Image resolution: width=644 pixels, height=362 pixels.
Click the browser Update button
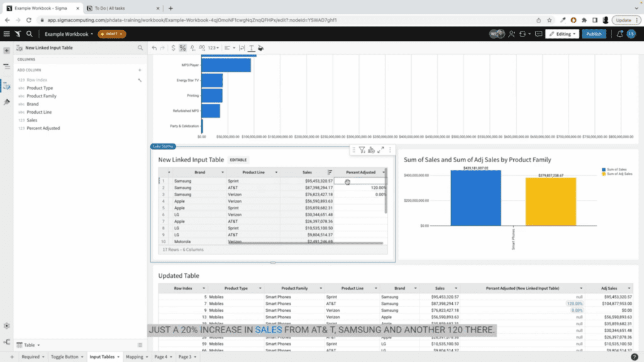626,20
